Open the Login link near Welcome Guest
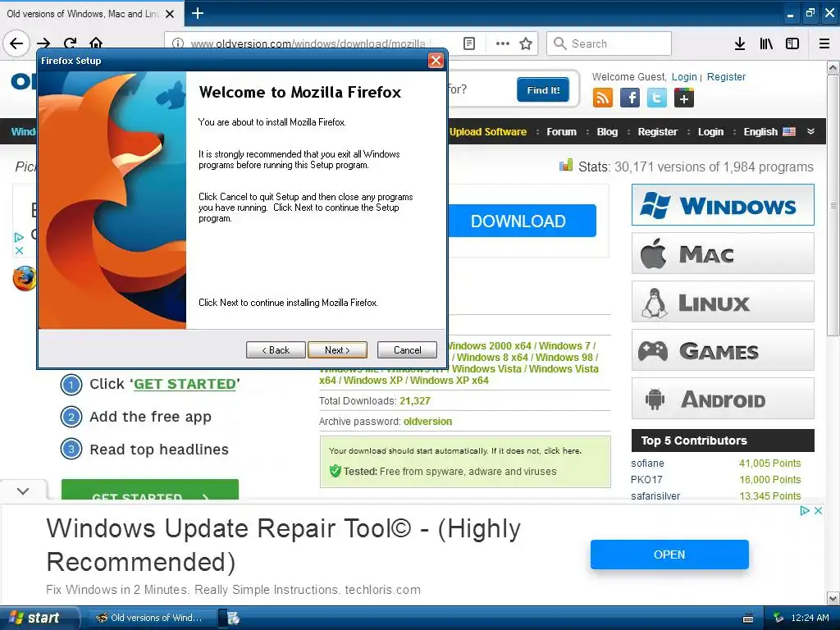The image size is (840, 630). [684, 77]
